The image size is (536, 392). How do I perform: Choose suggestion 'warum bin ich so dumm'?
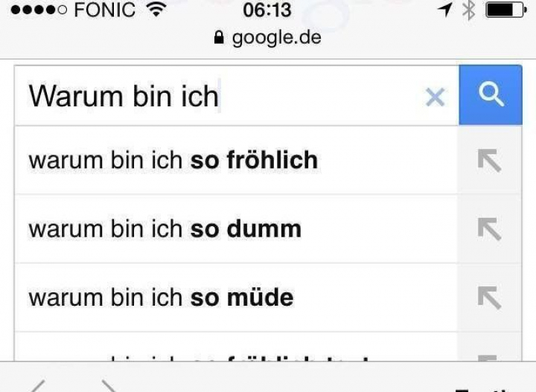coord(165,229)
